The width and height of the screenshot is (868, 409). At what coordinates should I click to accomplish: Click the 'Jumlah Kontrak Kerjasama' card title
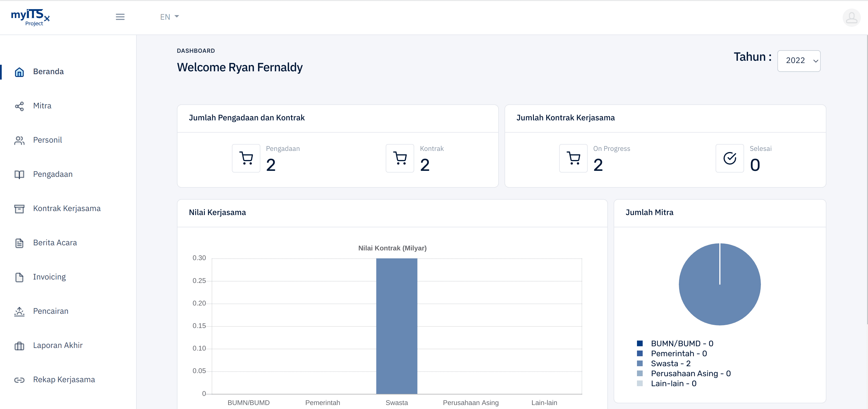point(565,118)
